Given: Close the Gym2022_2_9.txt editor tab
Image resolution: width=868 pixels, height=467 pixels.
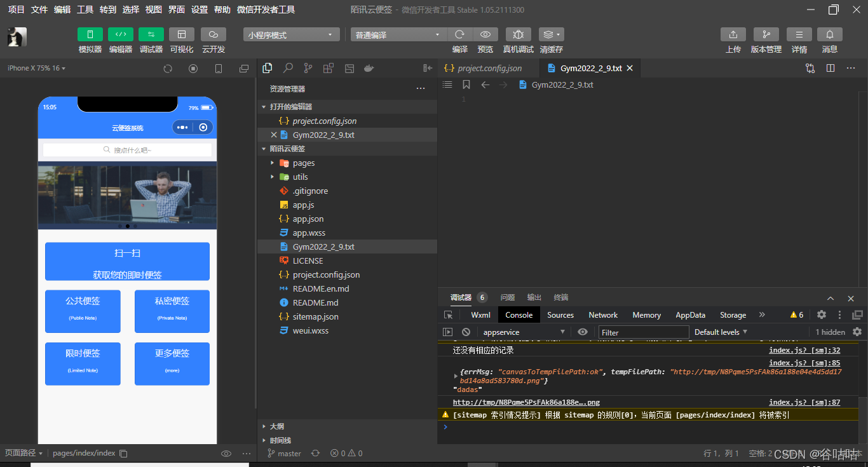Looking at the screenshot, I should coord(630,68).
